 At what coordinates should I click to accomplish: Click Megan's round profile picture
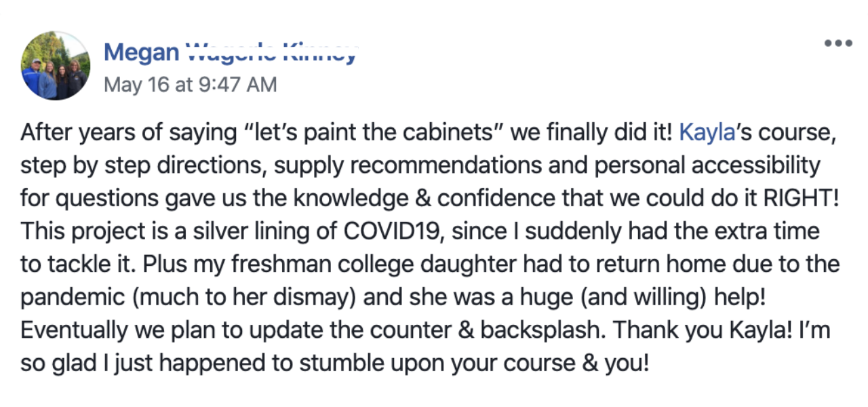pos(56,66)
